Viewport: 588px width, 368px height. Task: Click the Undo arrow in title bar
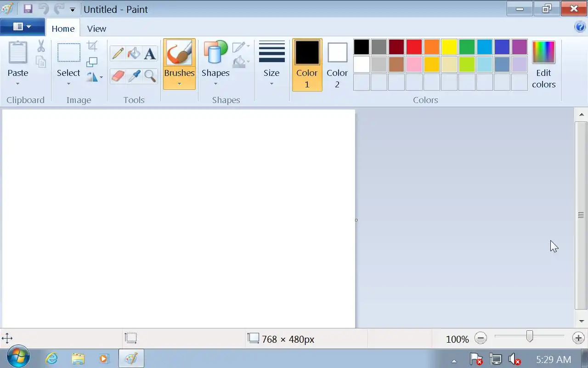[43, 9]
